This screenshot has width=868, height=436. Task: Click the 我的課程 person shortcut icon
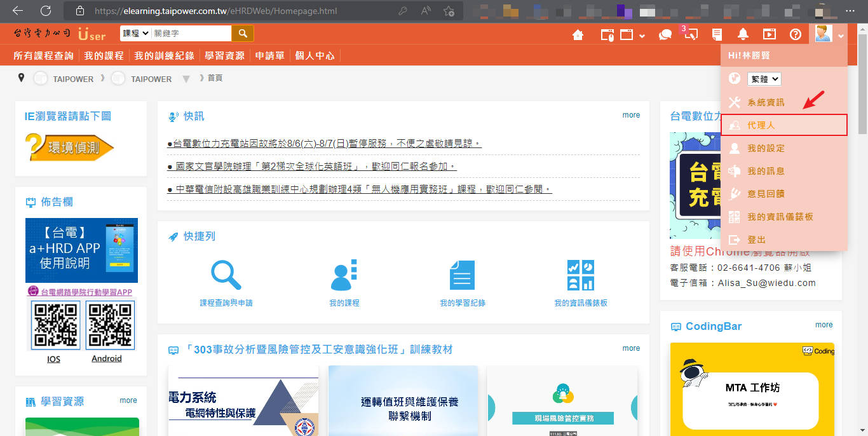[x=344, y=275]
